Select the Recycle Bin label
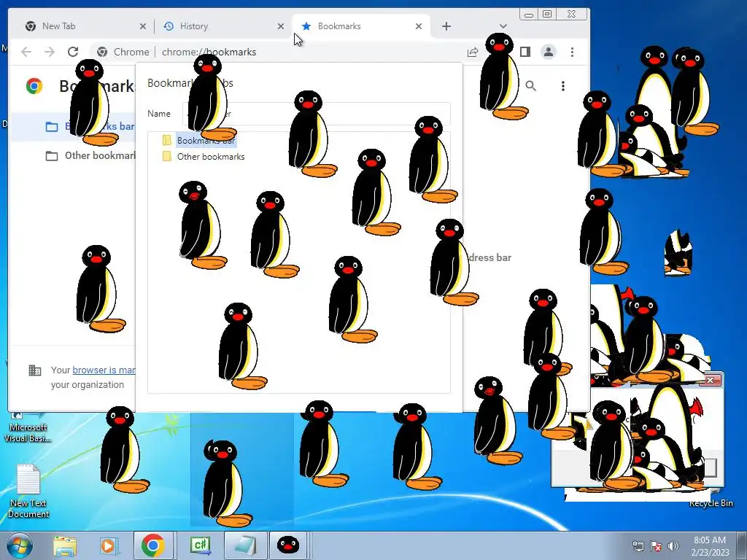The image size is (747, 560). [711, 503]
